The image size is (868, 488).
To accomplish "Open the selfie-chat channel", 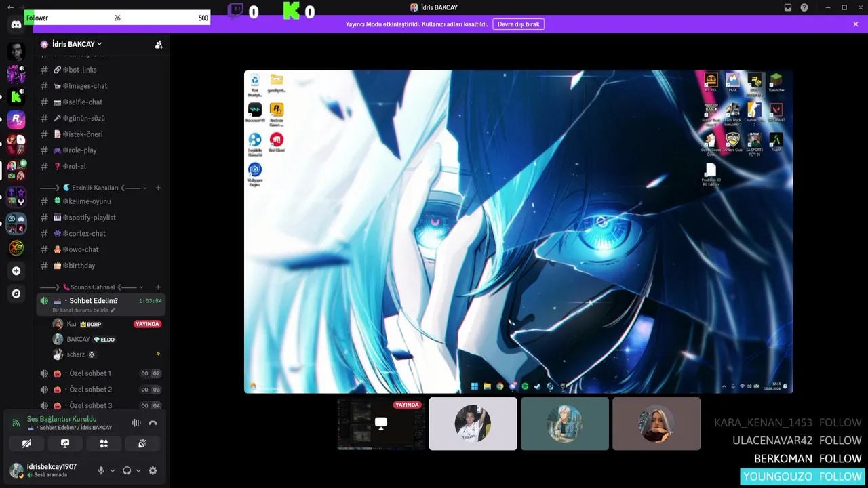I will point(101,102).
